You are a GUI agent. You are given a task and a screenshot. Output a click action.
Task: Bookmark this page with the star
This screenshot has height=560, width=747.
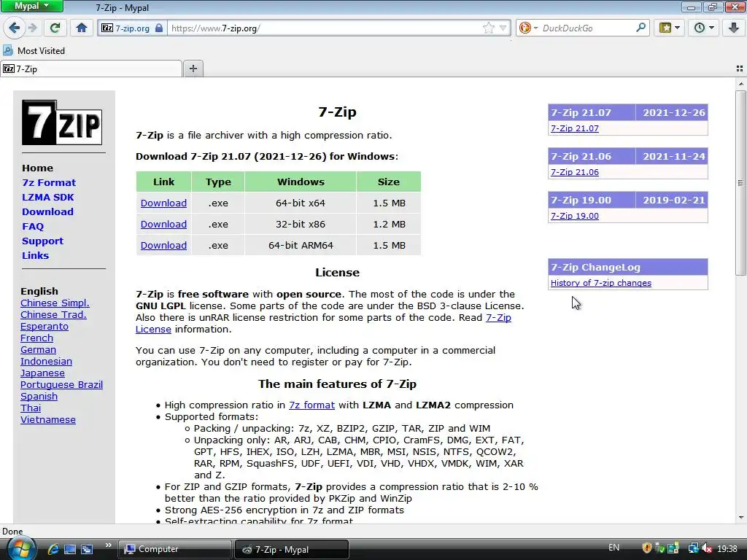[489, 28]
